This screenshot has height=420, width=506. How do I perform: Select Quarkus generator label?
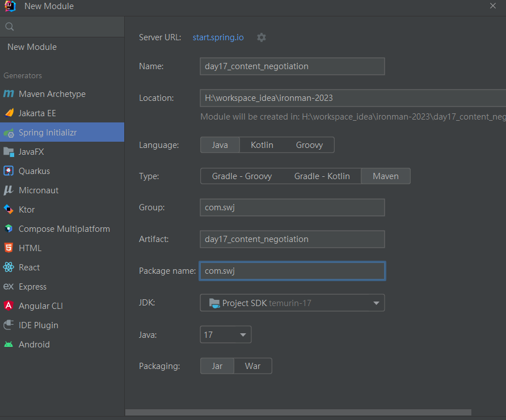click(34, 171)
